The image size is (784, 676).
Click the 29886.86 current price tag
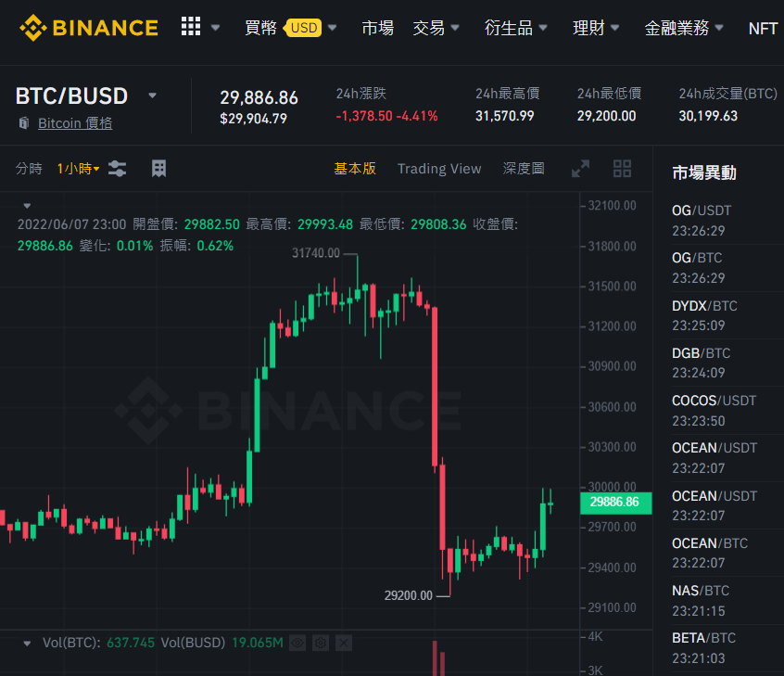(x=615, y=503)
